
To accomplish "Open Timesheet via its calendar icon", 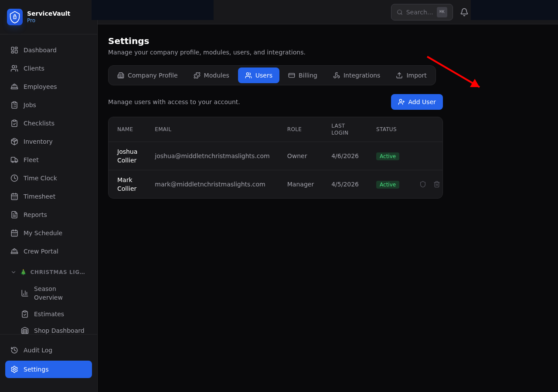I will [14, 196].
